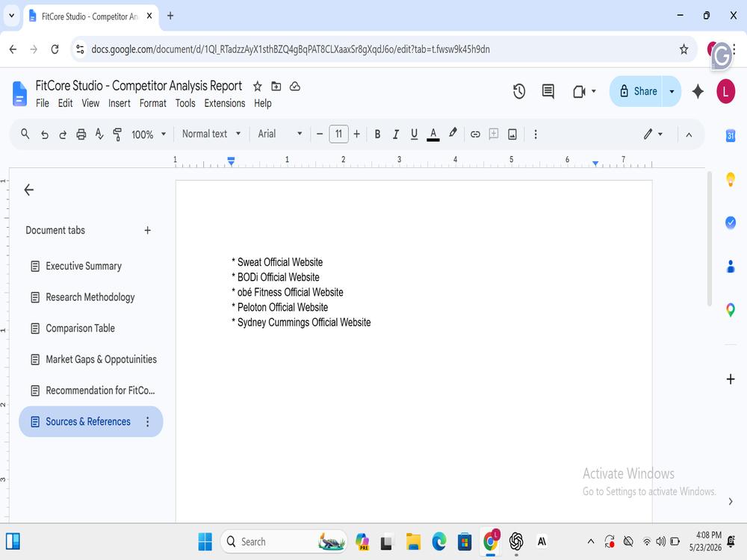Screen dimensions: 747x560
Task: Print the document
Action: tap(81, 134)
